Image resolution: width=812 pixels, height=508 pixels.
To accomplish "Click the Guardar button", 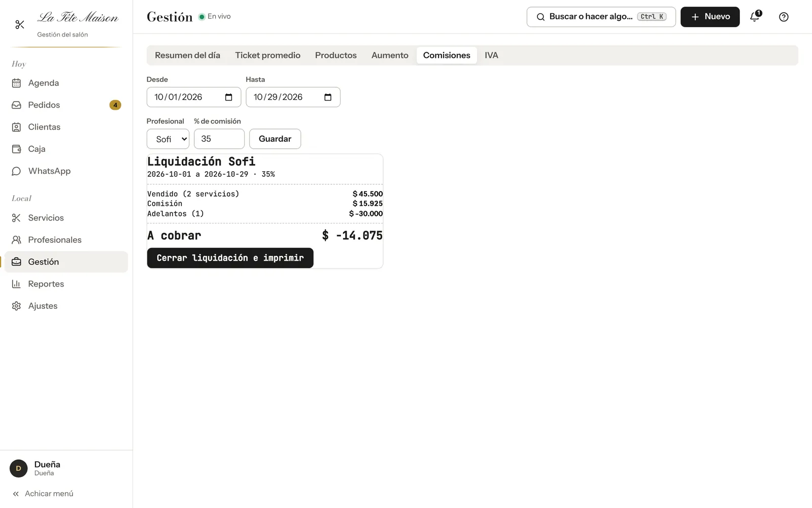I will pyautogui.click(x=275, y=139).
